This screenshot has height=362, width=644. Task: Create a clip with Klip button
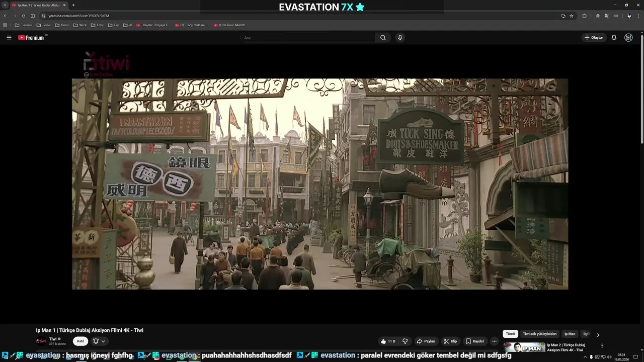click(x=450, y=341)
